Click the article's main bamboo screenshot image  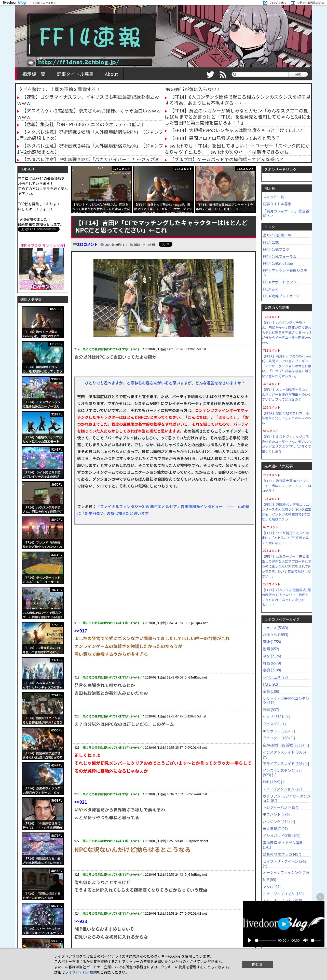pos(163,298)
